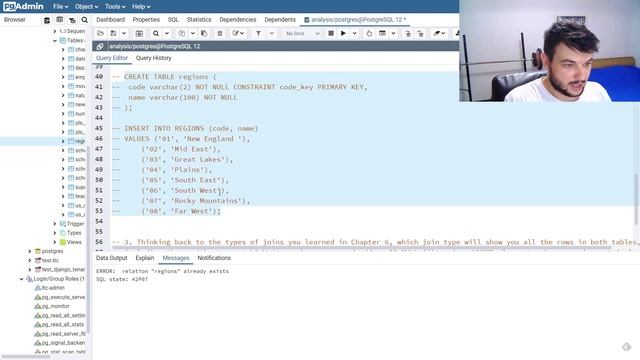Image resolution: width=640 pixels, height=360 pixels.
Task: Open the Explain results tab
Action: 145,258
